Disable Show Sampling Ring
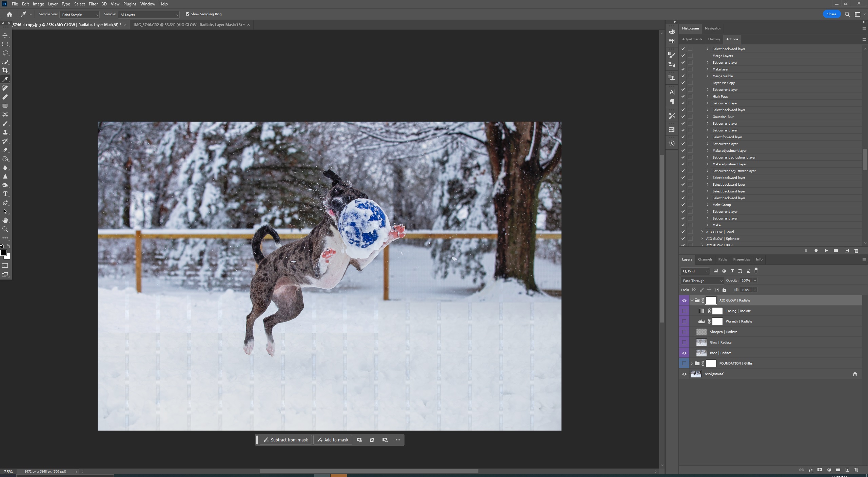The width and height of the screenshot is (868, 477). [x=188, y=14]
